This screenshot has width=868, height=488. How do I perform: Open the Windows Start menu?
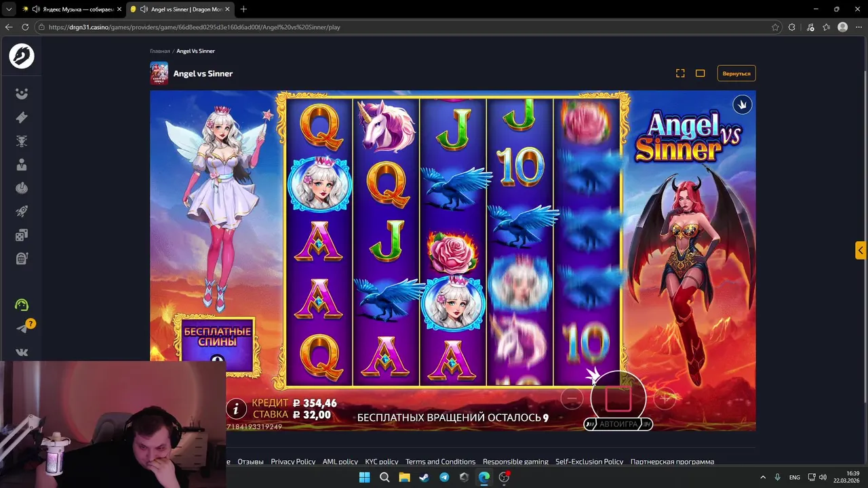[364, 477]
